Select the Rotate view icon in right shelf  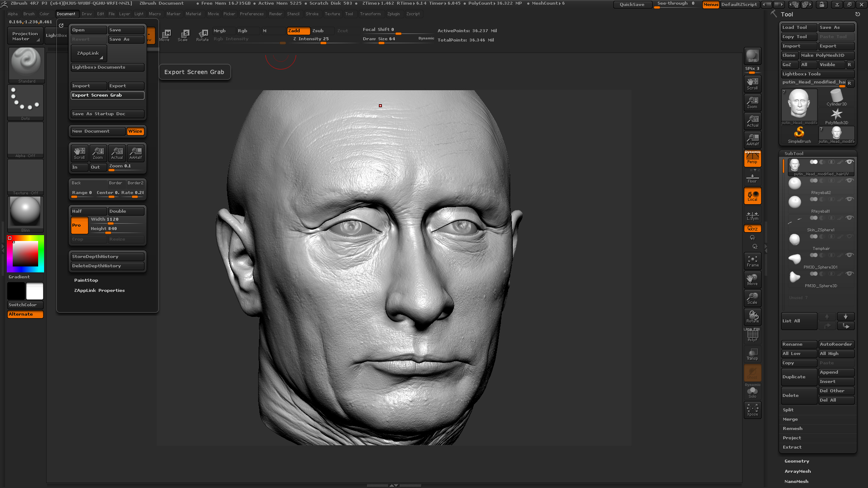(752, 317)
